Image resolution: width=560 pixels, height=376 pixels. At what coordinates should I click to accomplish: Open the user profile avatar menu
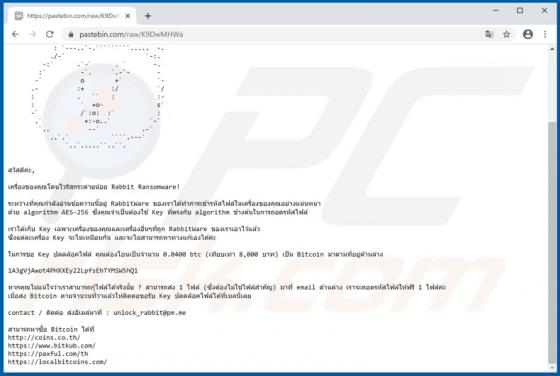(x=528, y=34)
